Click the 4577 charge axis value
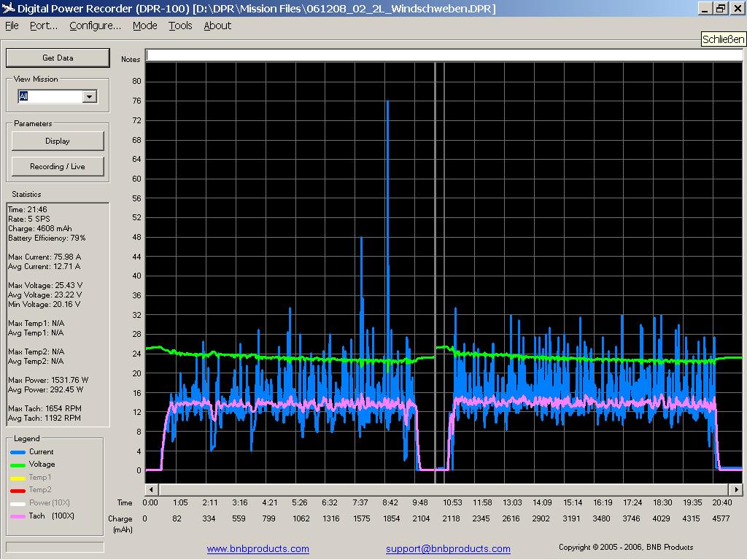Viewport: 747px width, 560px height. tap(721, 518)
